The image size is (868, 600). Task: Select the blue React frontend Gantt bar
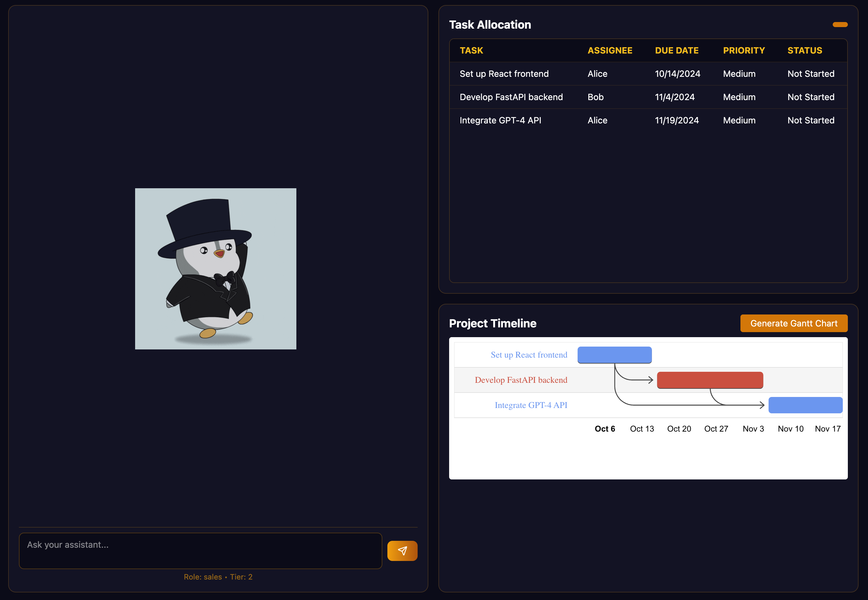614,355
